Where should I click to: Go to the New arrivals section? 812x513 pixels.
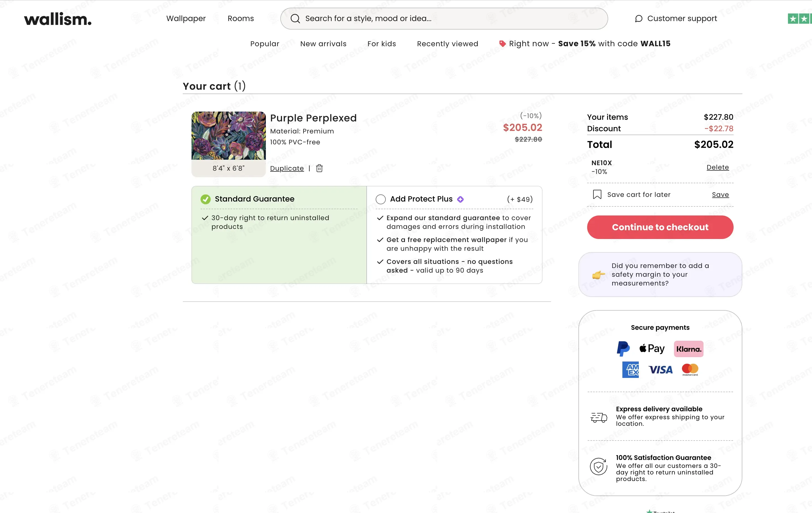323,43
